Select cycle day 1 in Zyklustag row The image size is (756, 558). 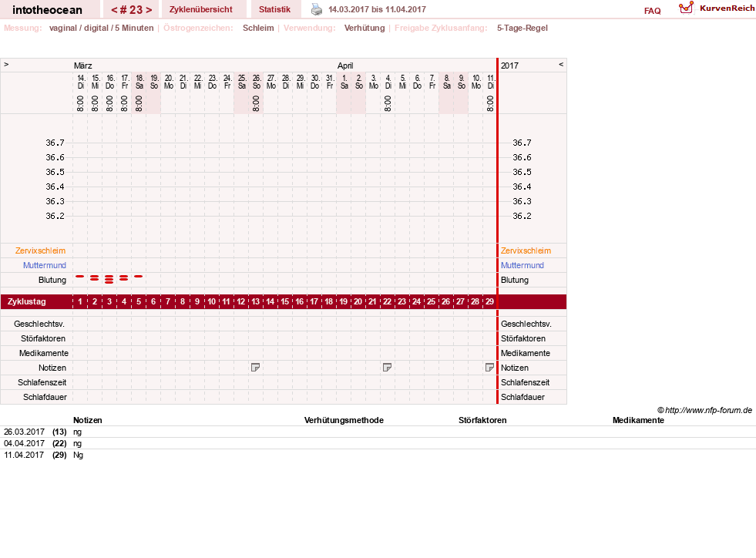pos(80,301)
